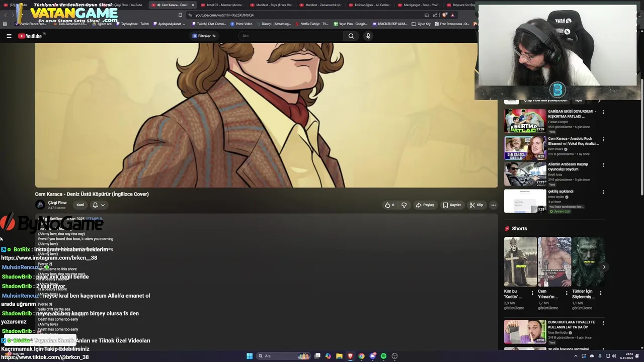Open Task View from the taskbar
Screen dimensions: 644x362
click(x=317, y=356)
